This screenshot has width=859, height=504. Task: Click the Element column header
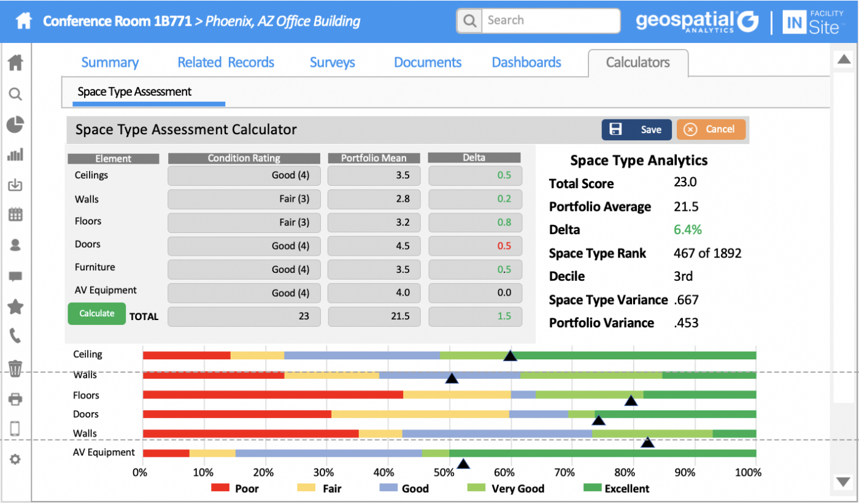[x=113, y=158]
